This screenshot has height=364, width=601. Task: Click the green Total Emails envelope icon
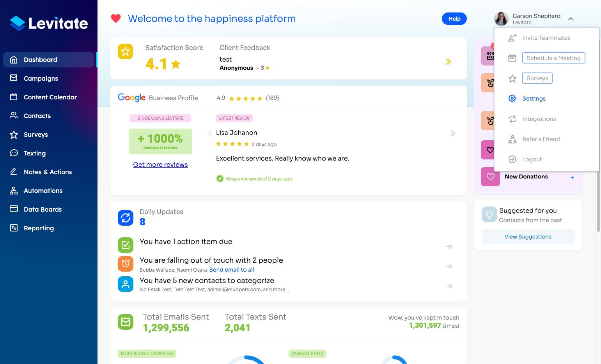126,322
